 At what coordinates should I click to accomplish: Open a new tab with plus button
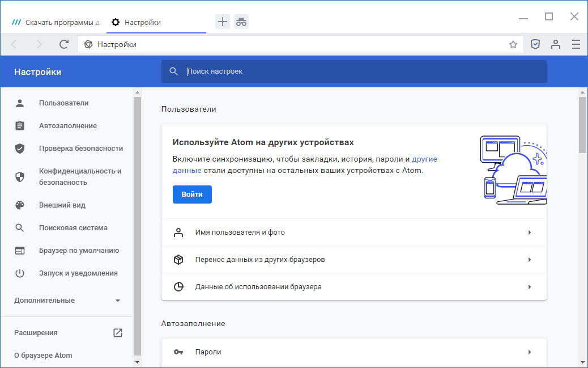(223, 22)
